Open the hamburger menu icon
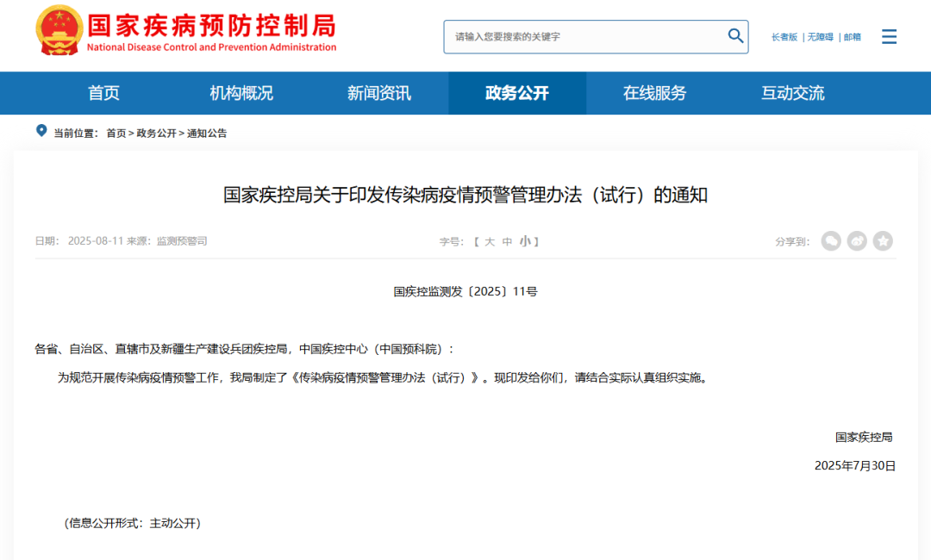This screenshot has width=931, height=560. click(x=889, y=37)
